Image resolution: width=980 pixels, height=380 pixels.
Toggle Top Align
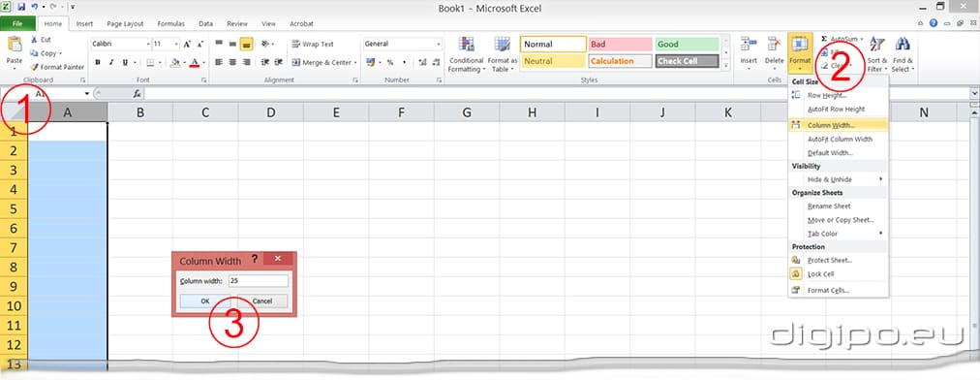pos(219,44)
